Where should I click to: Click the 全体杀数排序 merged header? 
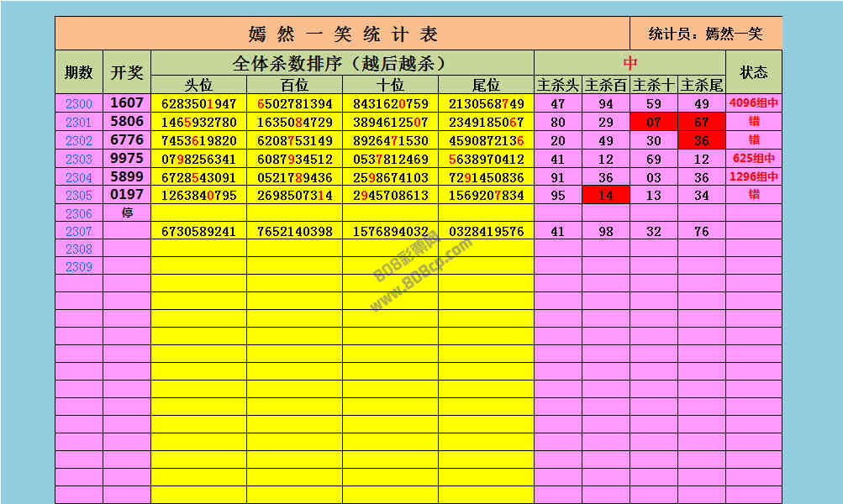(x=341, y=63)
